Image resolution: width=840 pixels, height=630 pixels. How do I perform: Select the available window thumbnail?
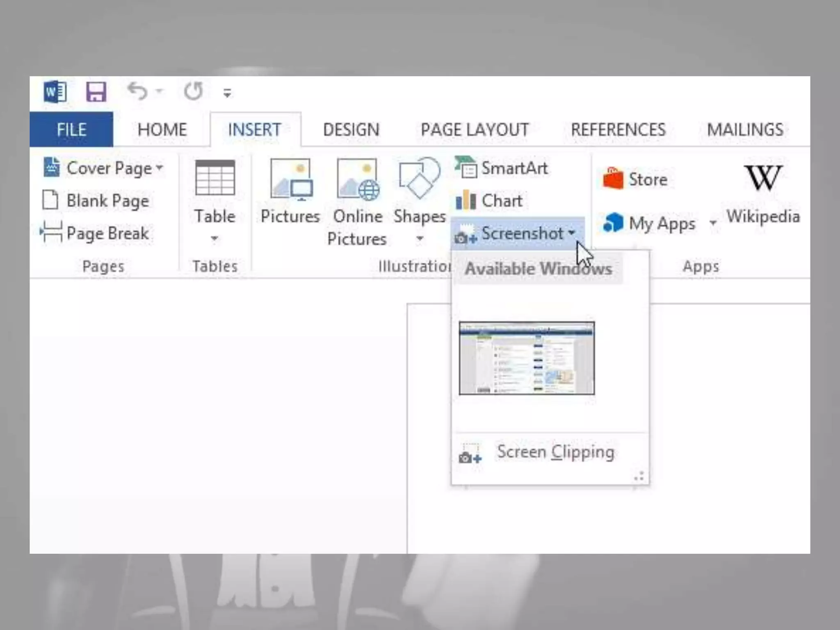coord(527,358)
